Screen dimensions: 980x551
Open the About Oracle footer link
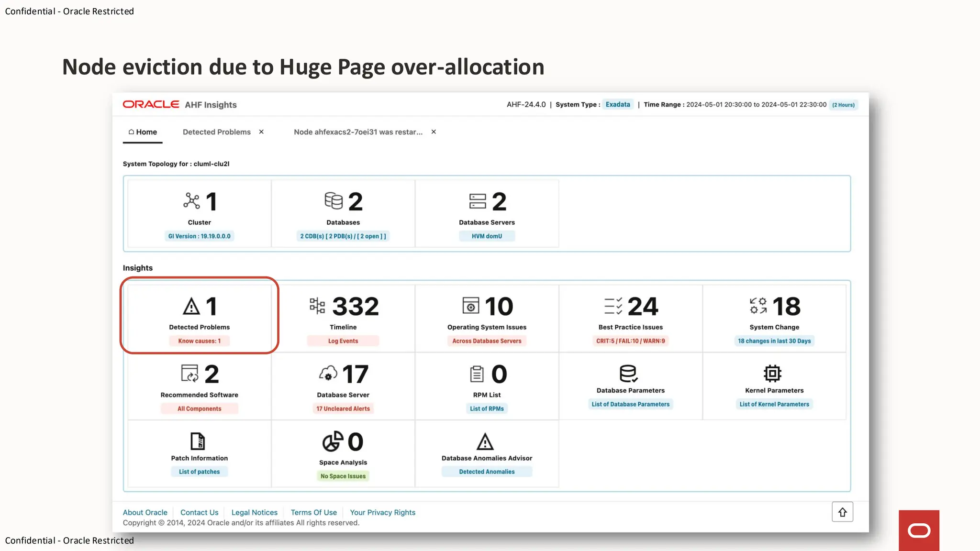pyautogui.click(x=145, y=512)
